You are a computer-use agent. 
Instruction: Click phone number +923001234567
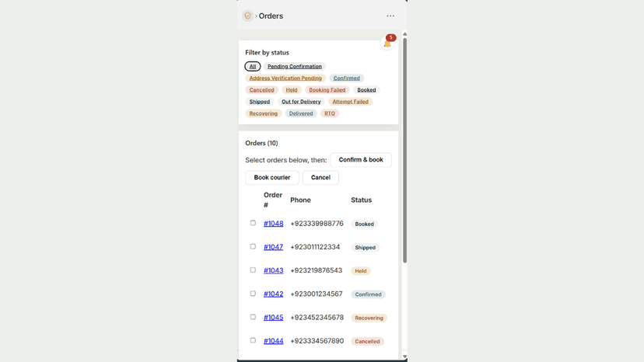point(317,294)
